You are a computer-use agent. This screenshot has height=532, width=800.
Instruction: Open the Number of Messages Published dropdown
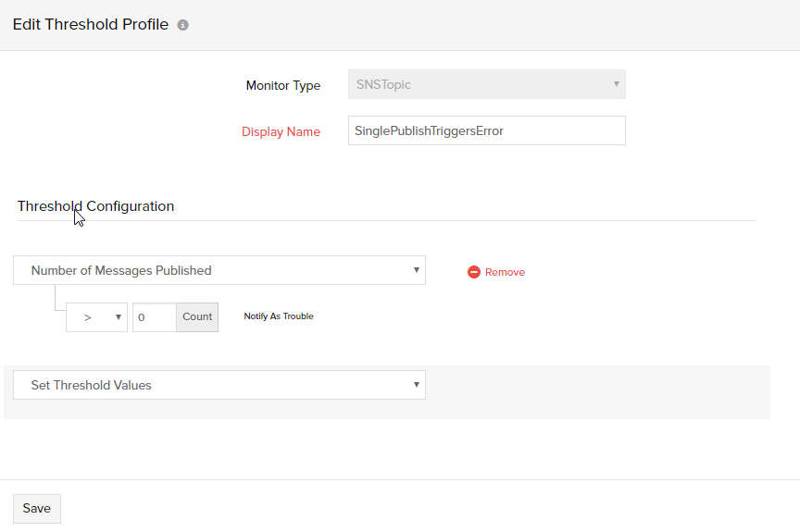click(219, 270)
